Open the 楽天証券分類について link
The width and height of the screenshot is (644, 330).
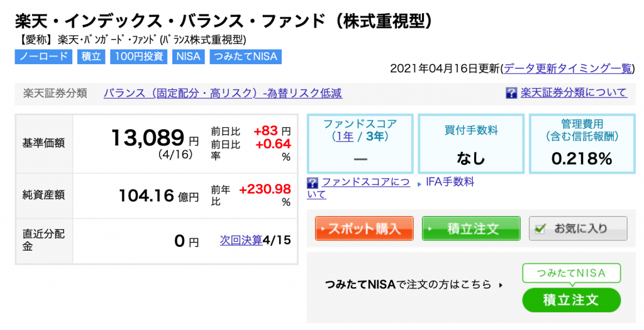(574, 93)
